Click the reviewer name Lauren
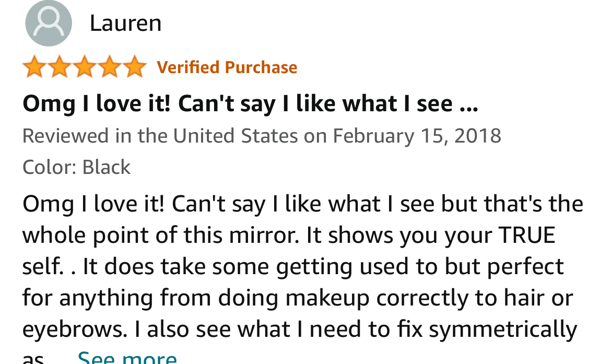This screenshot has width=611, height=364. 125,24
